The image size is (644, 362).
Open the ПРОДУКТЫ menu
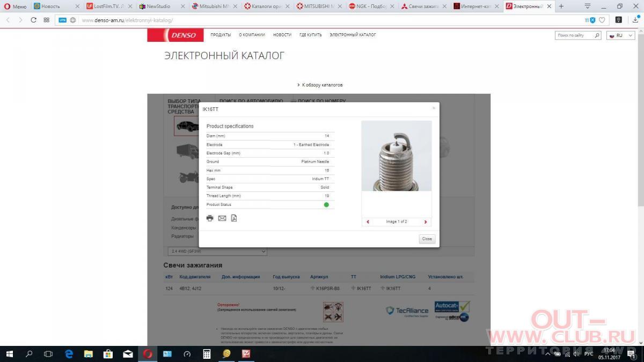(x=221, y=35)
